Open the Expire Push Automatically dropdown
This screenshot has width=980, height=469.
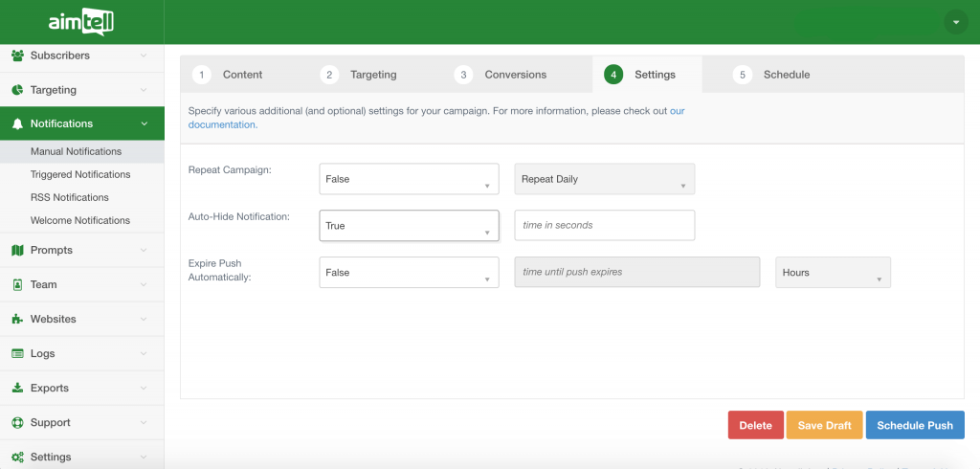[x=409, y=273]
